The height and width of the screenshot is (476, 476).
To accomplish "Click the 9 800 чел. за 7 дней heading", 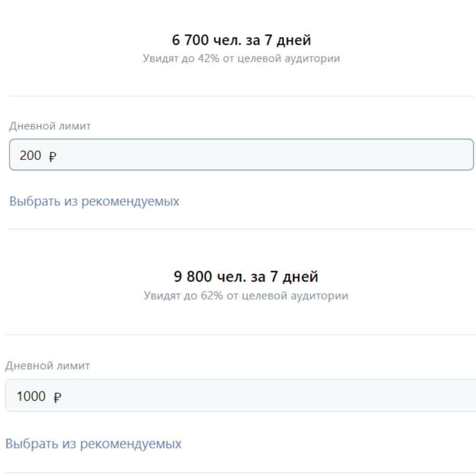I will [247, 276].
